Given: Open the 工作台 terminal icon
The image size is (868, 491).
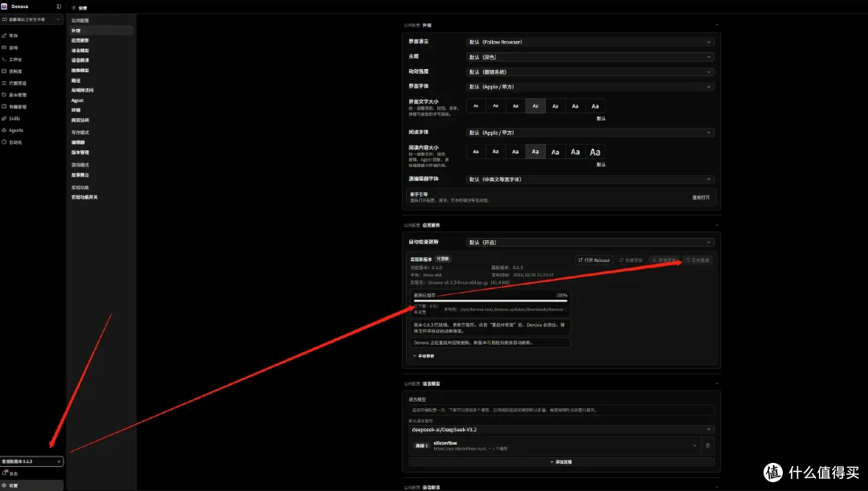Looking at the screenshot, I should click(5, 59).
